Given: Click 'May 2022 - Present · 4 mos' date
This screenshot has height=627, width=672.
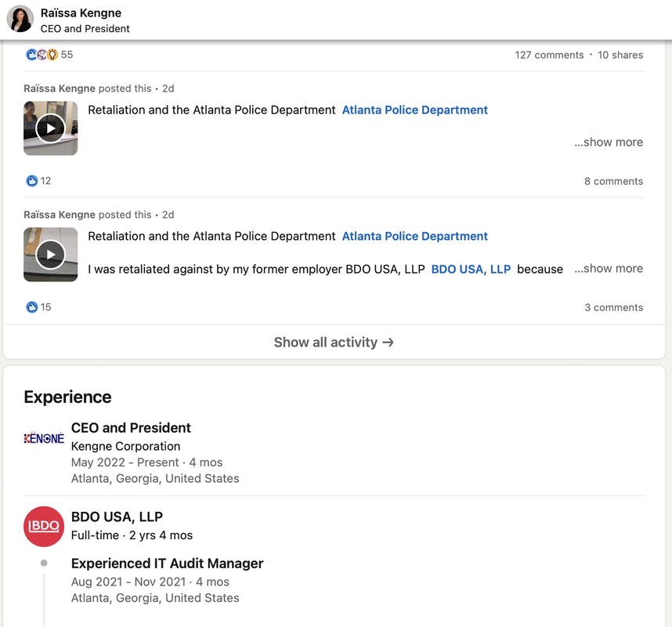Looking at the screenshot, I should point(147,462).
